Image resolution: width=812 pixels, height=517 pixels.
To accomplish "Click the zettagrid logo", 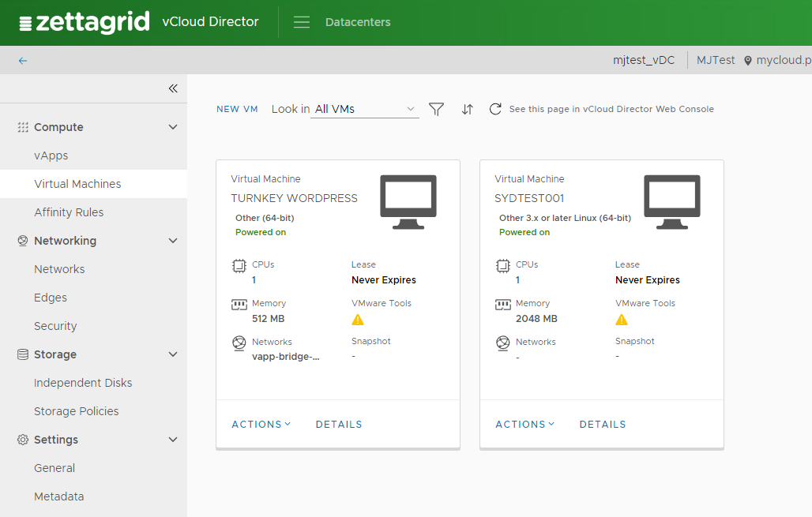I will [x=85, y=22].
